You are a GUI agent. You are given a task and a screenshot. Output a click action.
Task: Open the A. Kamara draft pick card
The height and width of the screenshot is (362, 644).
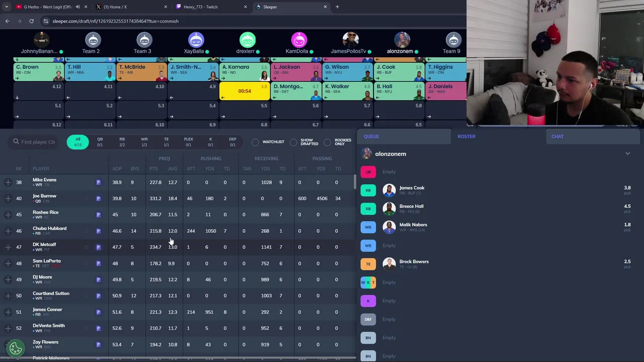tap(245, 72)
